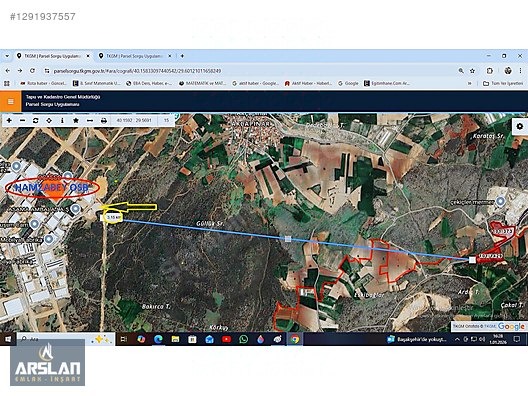The width and height of the screenshot is (528, 396).
Task: Open Task View on the taskbar
Action: [124, 339]
